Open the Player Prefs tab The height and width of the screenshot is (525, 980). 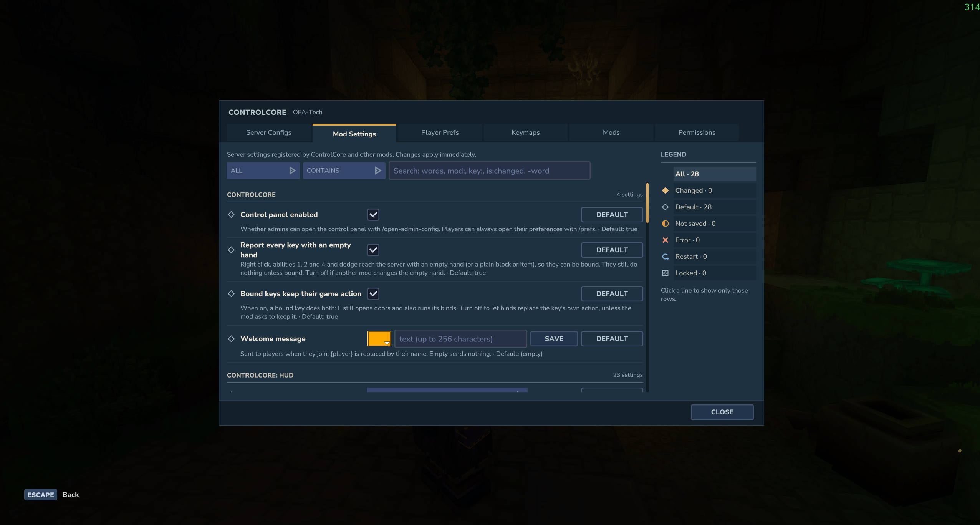click(x=440, y=132)
